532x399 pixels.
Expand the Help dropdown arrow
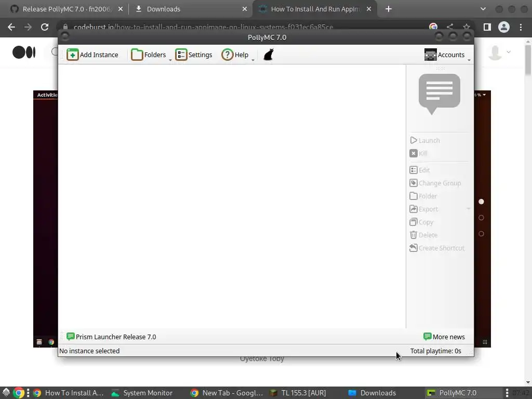pos(253,60)
